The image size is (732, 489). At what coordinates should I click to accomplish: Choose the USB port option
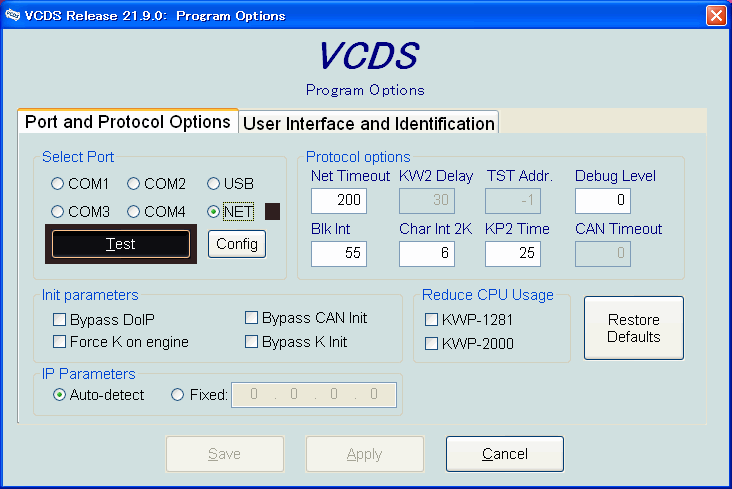click(213, 184)
